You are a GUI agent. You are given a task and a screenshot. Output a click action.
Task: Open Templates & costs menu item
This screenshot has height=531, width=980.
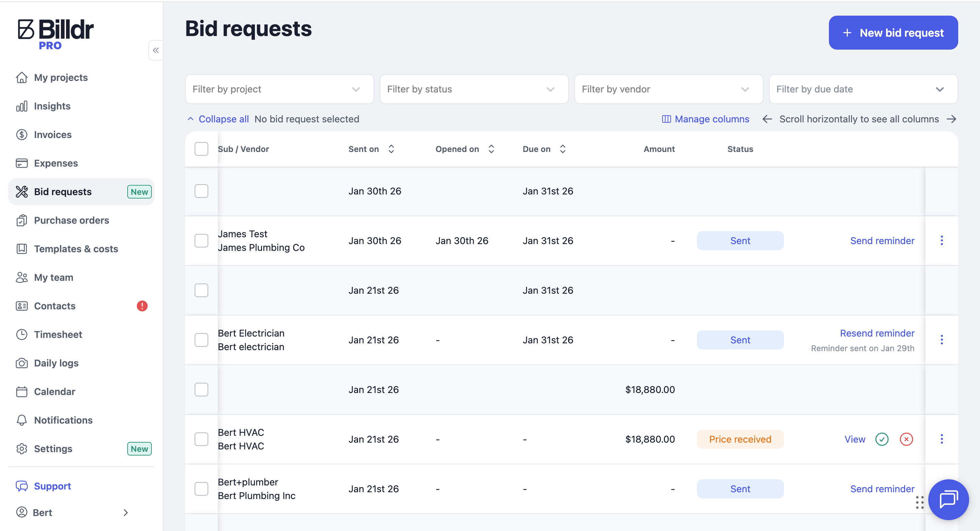76,249
